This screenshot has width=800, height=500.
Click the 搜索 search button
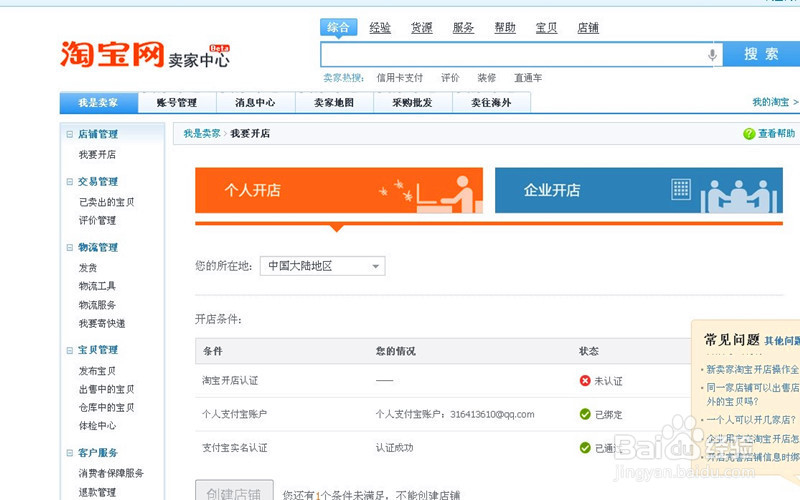tap(761, 54)
